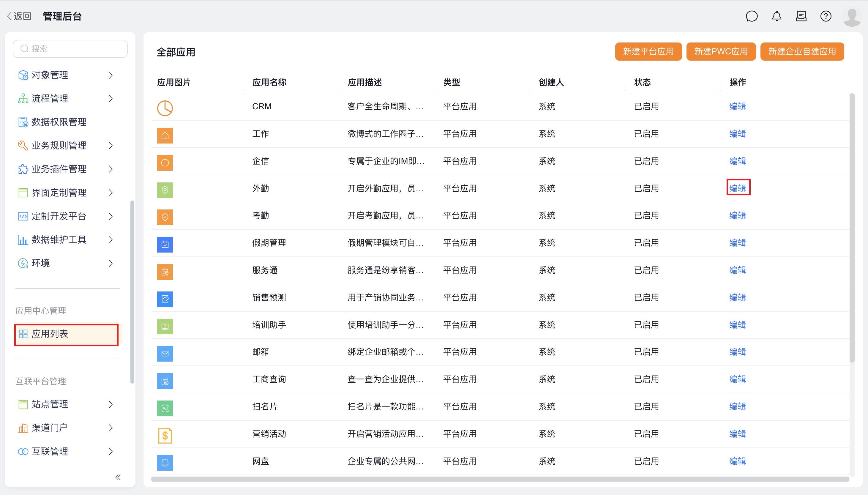Expand the 渠道门户 menu
868x495 pixels.
111,428
